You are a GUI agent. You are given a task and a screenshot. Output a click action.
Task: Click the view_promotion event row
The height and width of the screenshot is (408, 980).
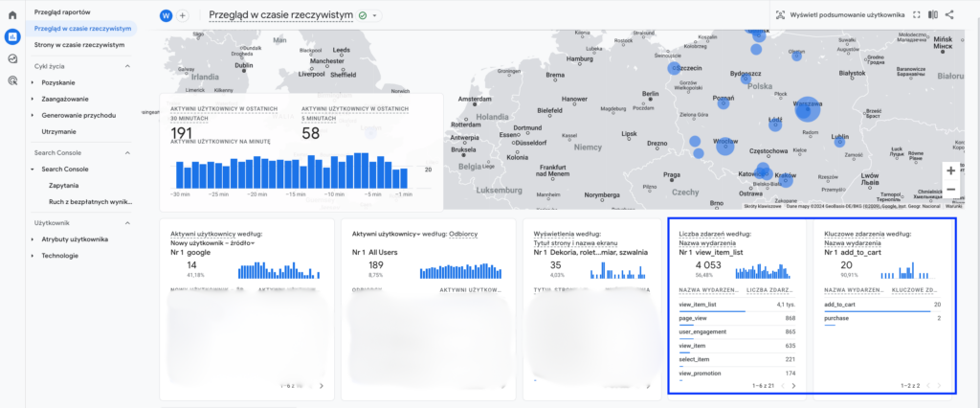736,374
